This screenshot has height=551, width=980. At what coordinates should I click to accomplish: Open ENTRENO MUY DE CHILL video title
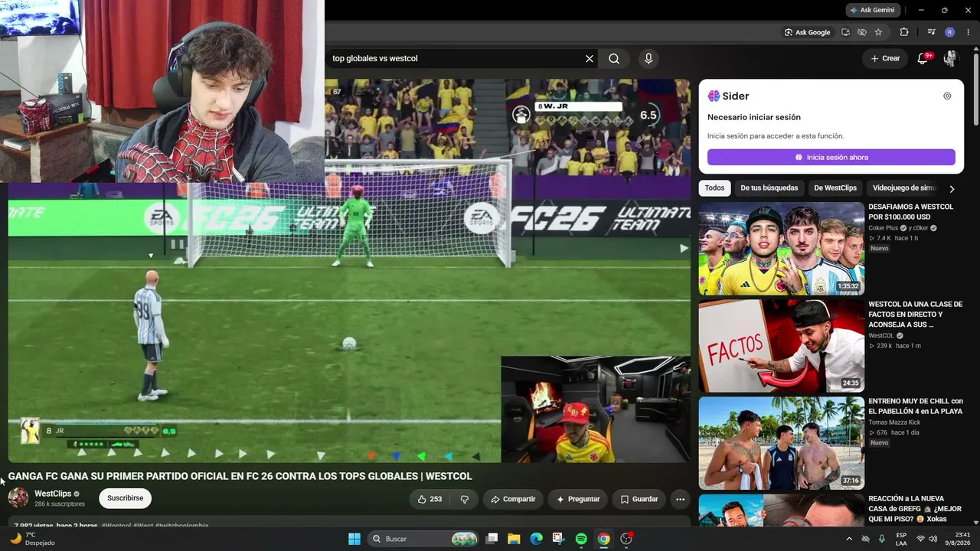pyautogui.click(x=915, y=406)
